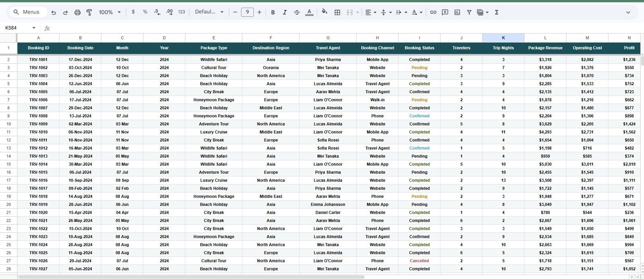Select the 17-Dec-2024 date cell

coord(80,59)
